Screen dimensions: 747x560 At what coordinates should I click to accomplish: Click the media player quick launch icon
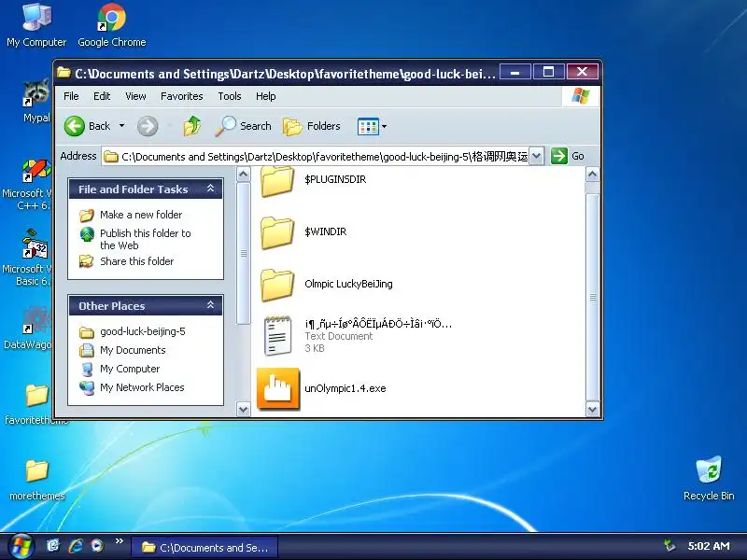click(x=97, y=546)
